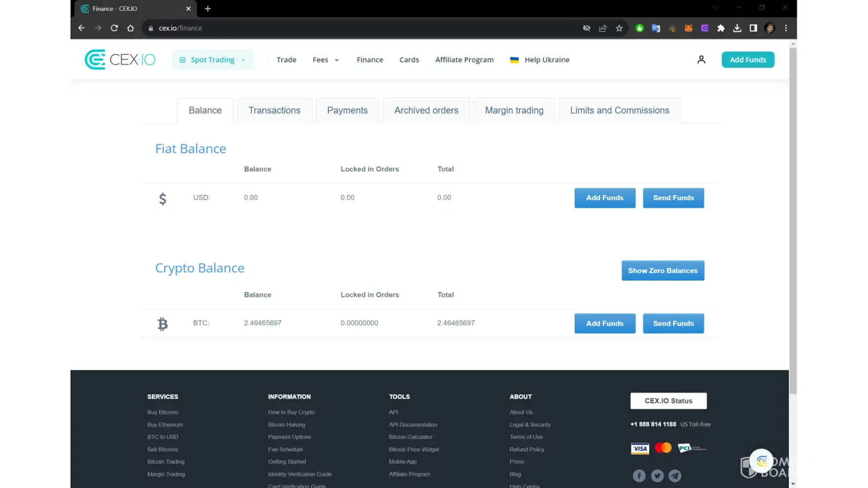This screenshot has width=868, height=488.
Task: Click Add Funds for USD
Action: click(604, 198)
